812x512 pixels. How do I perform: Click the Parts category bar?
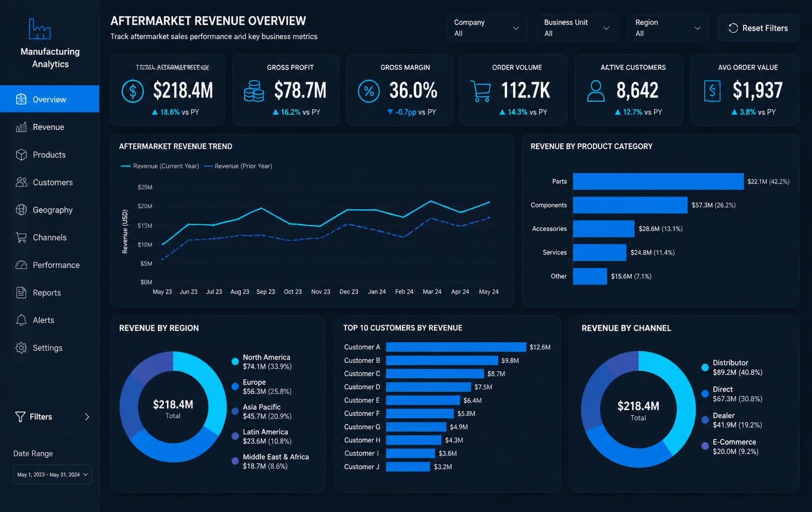658,181
